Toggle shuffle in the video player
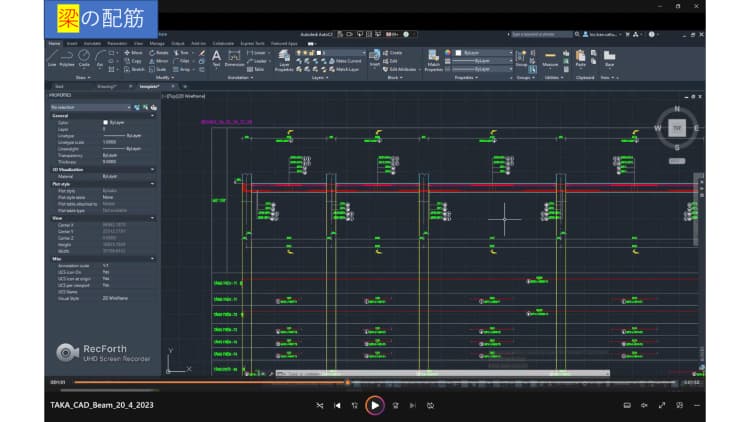This screenshot has height=422, width=750. pos(320,405)
